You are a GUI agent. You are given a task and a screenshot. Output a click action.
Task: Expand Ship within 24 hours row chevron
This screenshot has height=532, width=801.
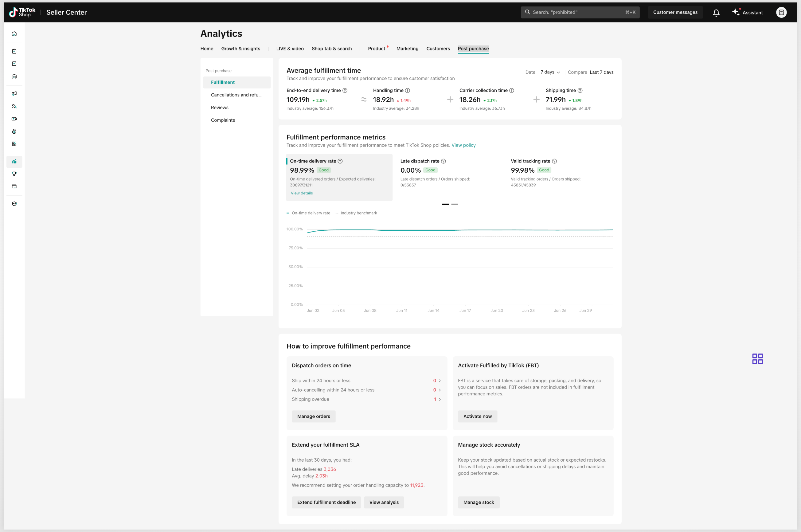pos(440,381)
